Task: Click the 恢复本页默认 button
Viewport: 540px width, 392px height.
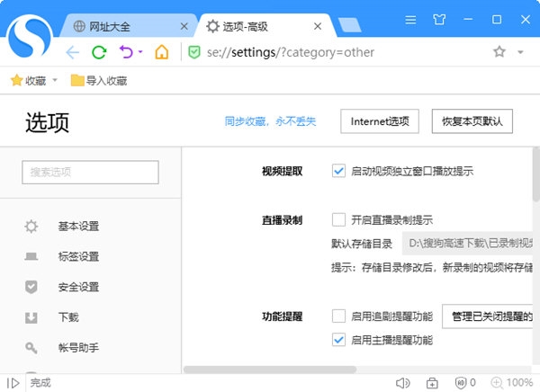Action: [472, 121]
